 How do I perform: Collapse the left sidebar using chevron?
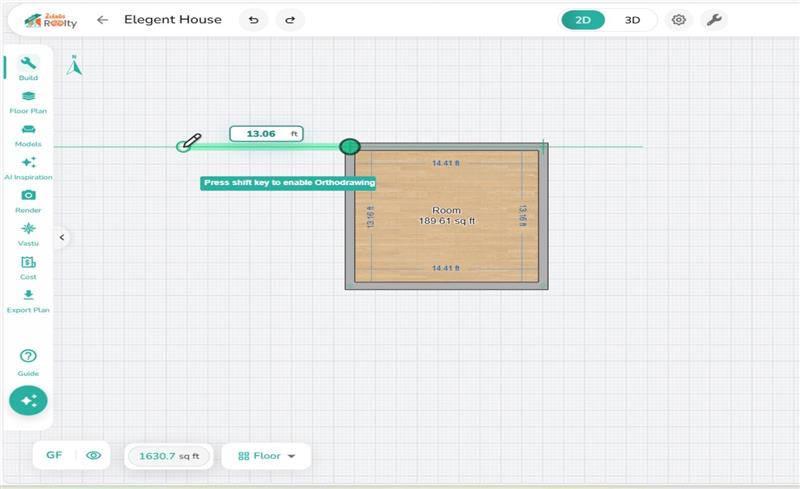pyautogui.click(x=62, y=237)
